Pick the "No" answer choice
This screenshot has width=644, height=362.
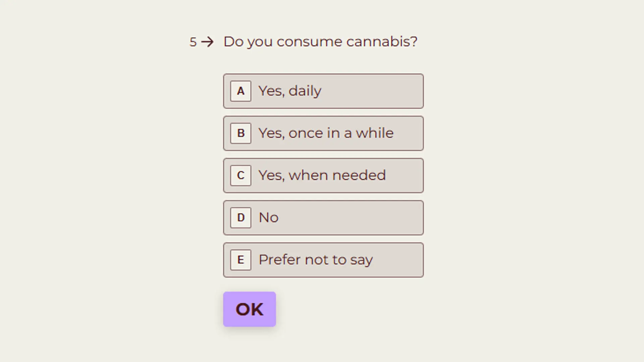click(323, 218)
